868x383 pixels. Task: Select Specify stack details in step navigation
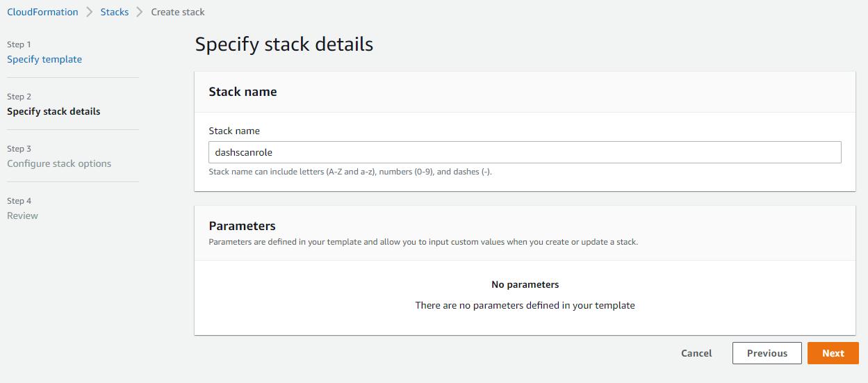[54, 111]
